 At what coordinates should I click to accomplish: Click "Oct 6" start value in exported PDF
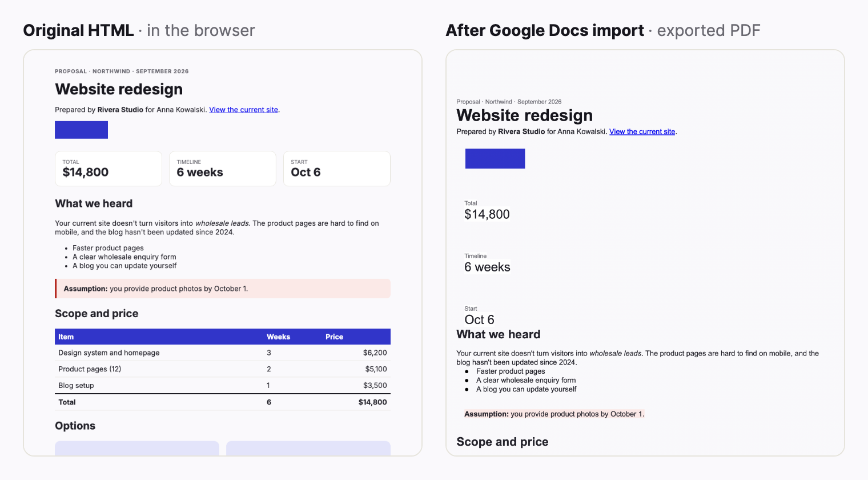(479, 319)
